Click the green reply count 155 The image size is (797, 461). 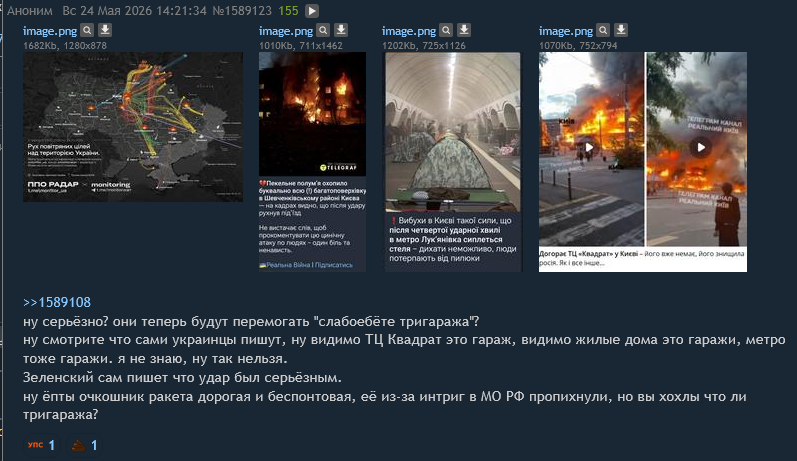pyautogui.click(x=289, y=11)
